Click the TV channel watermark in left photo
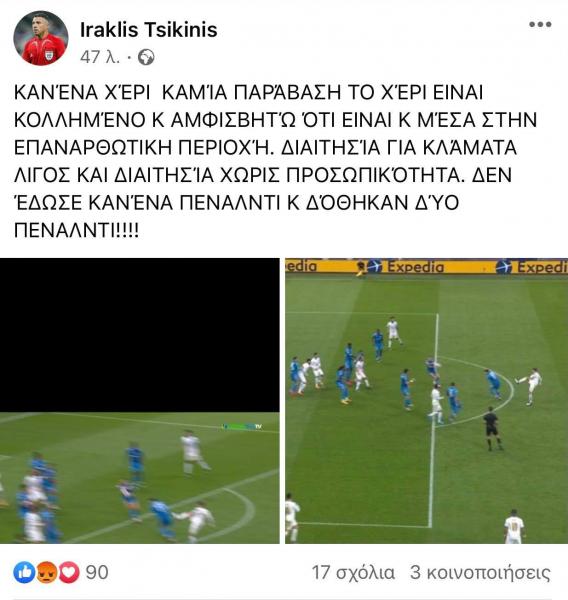This screenshot has height=600, width=568. [x=242, y=426]
